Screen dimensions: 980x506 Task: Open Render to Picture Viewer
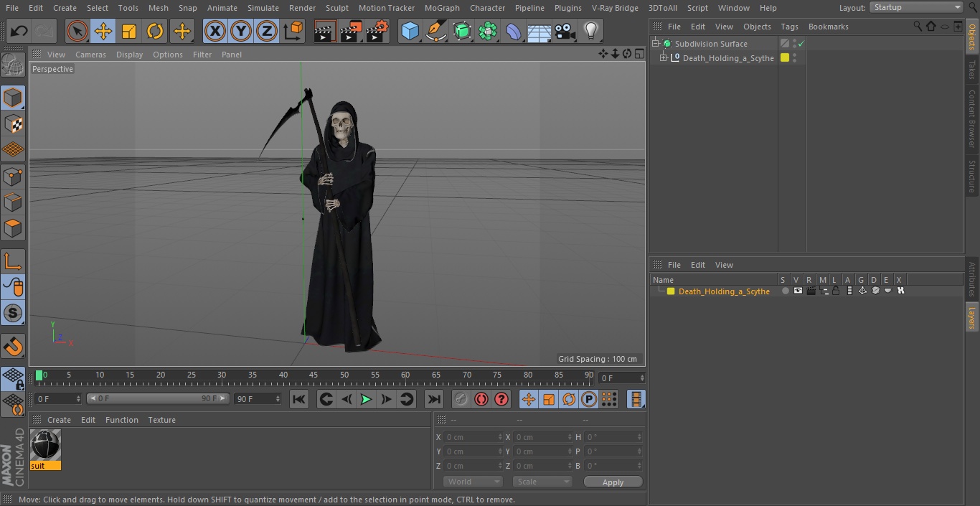[351, 31]
